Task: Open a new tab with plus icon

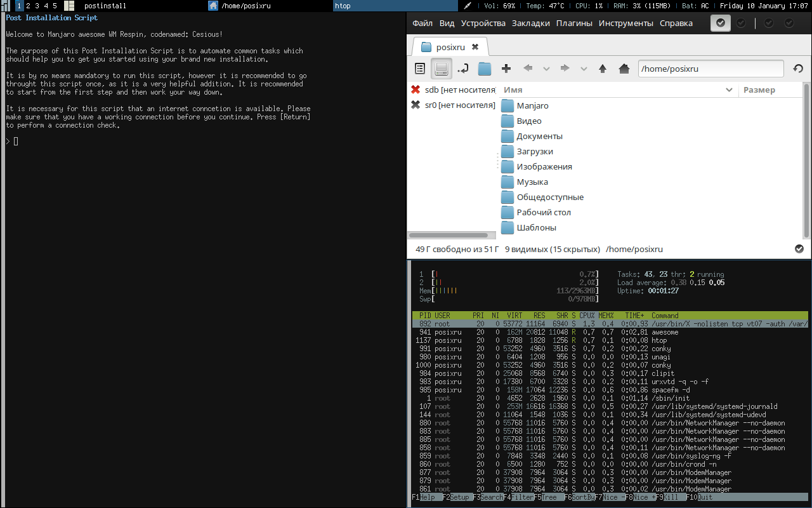Action: point(506,69)
